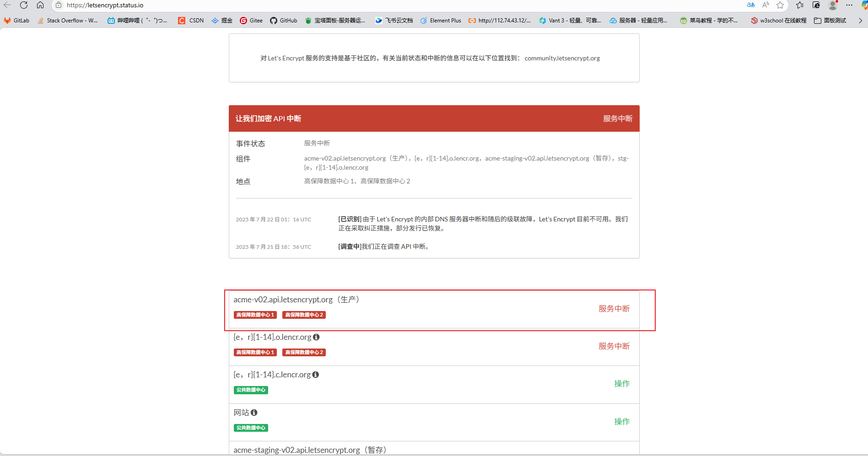This screenshot has height=456, width=868.
Task: Click the 事件状态 label
Action: pos(250,144)
